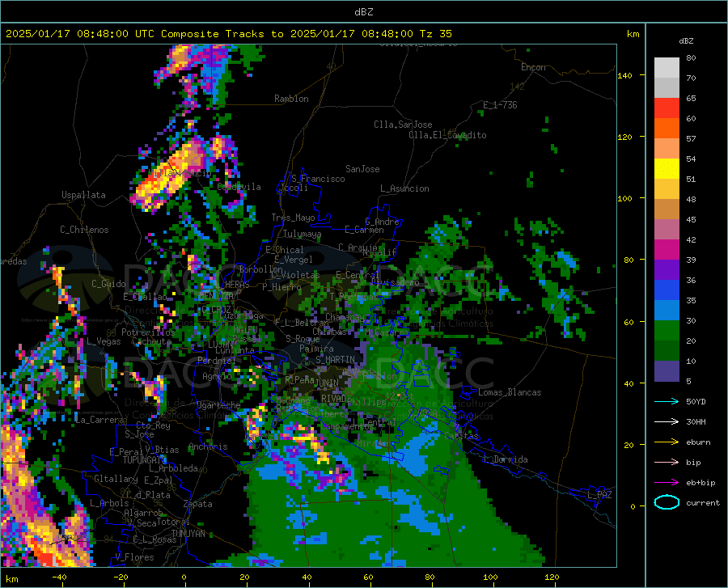Pick the royal blue 35-36 dBZ swatch

tap(667, 290)
